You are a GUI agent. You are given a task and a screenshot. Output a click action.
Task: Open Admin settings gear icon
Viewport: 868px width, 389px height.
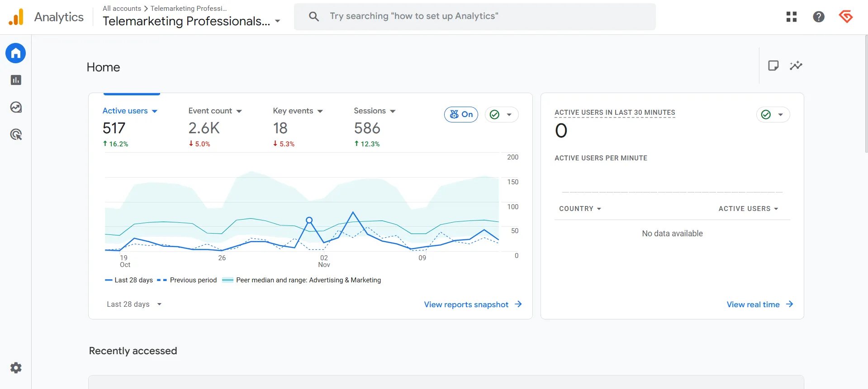[16, 368]
